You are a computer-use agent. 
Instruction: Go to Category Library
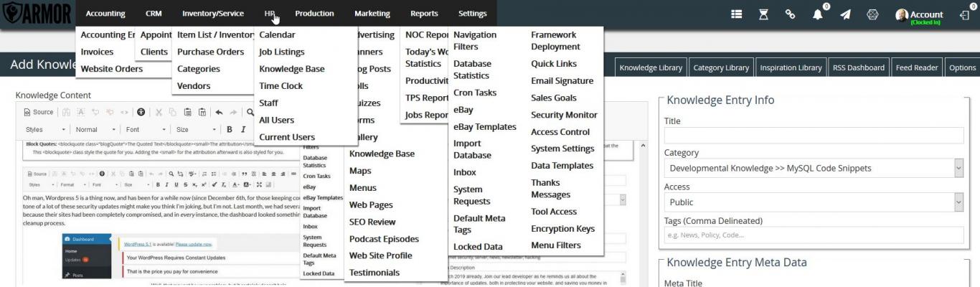720,67
